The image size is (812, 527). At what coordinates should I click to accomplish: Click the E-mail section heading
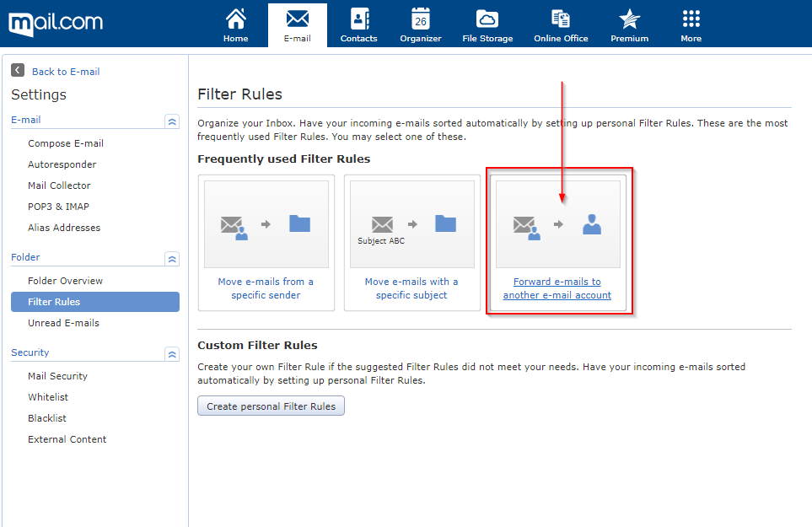click(x=26, y=120)
